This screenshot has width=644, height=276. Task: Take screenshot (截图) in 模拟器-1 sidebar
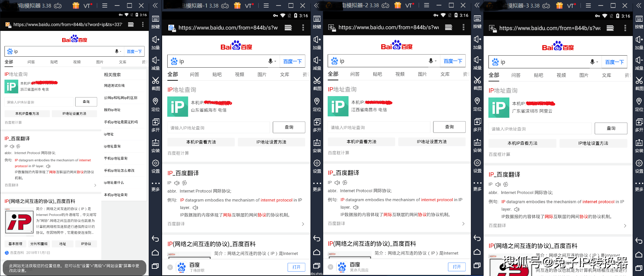[317, 84]
